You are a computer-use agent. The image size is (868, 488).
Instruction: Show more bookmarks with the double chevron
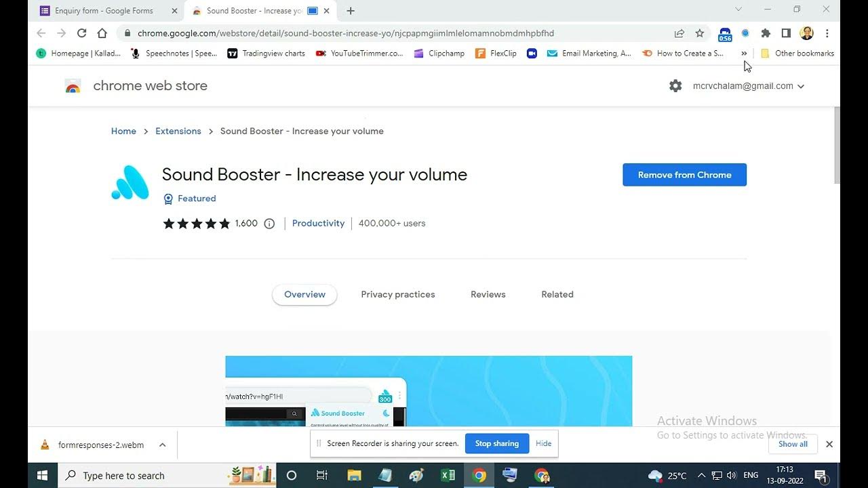(x=744, y=54)
